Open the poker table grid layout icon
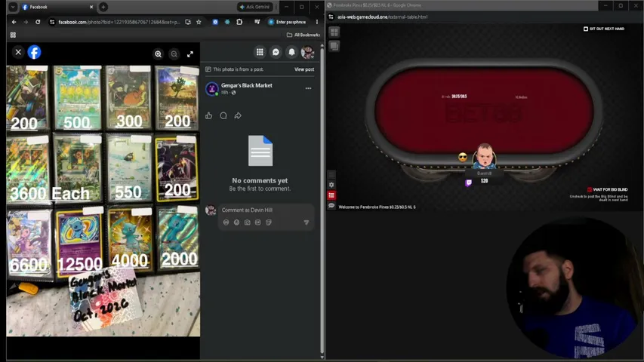This screenshot has height=362, width=644. [334, 32]
